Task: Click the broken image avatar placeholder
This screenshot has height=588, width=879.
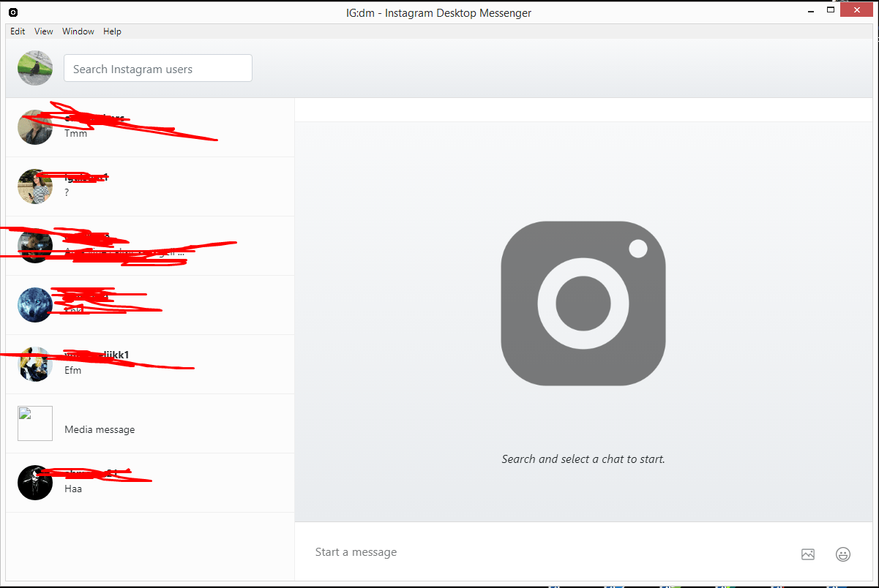Action: (x=35, y=423)
